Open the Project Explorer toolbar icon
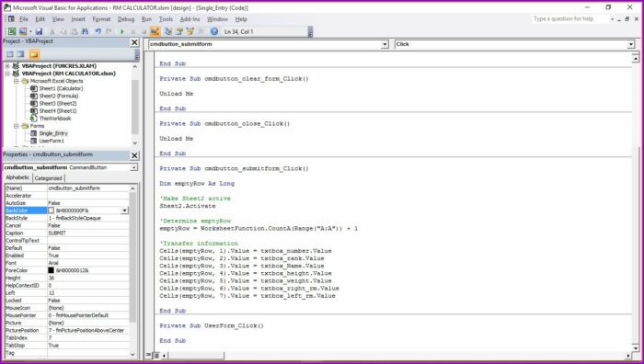 coord(168,31)
